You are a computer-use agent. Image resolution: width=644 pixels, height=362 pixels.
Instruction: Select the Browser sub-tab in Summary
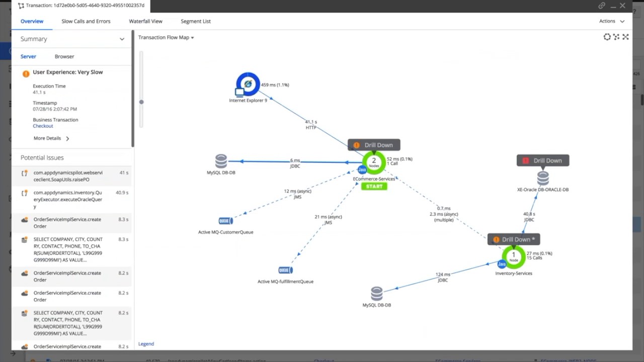(x=64, y=56)
